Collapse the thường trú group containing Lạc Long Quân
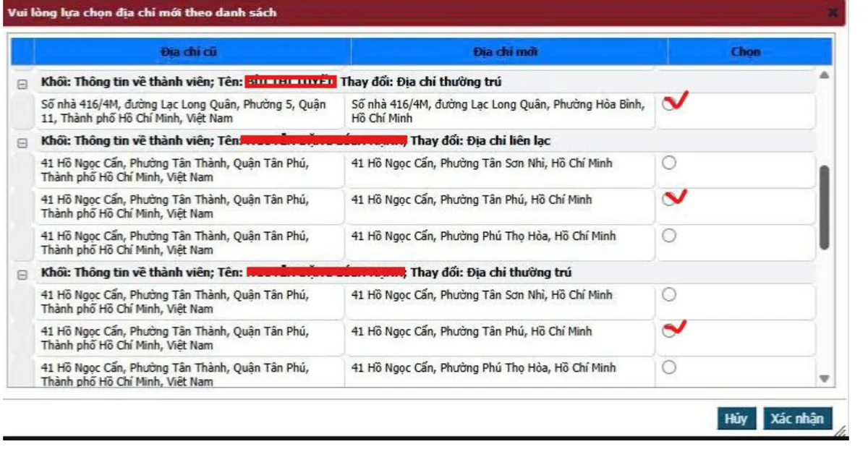 22,84
